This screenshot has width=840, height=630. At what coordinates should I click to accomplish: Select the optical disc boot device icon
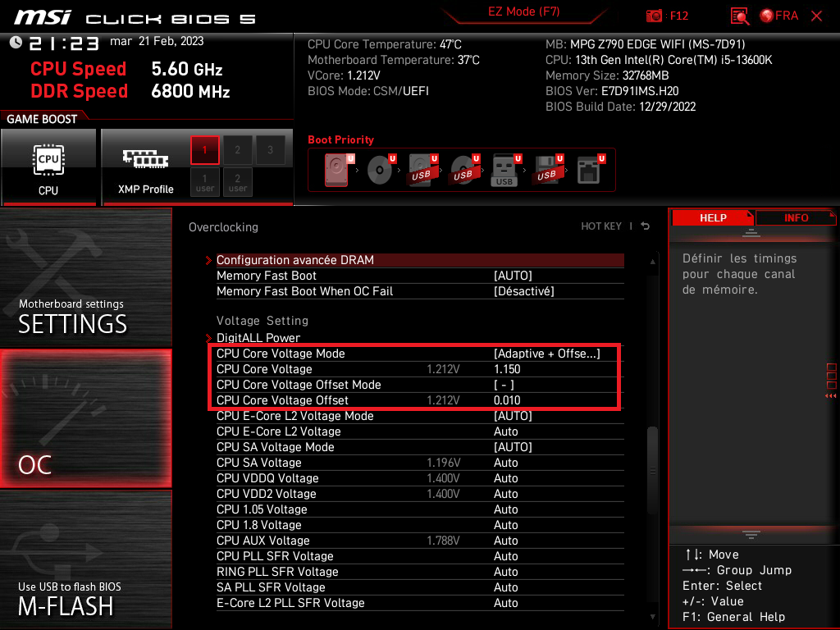381,170
